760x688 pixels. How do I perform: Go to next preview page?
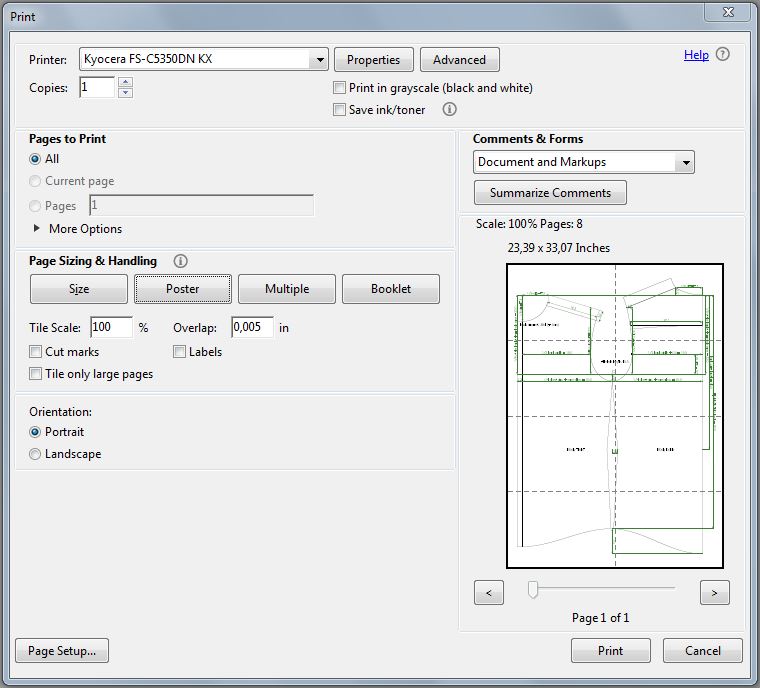point(714,592)
